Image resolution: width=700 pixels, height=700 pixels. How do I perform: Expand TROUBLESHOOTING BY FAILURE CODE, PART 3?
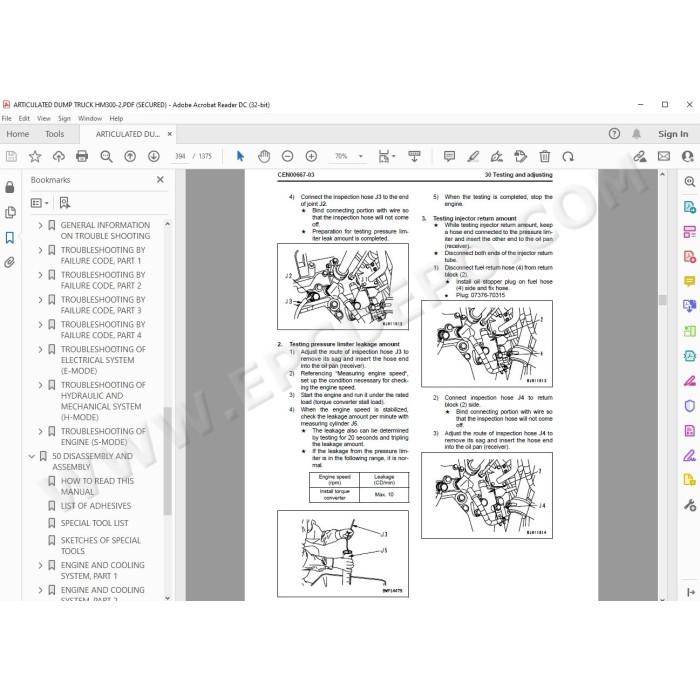pos(40,300)
